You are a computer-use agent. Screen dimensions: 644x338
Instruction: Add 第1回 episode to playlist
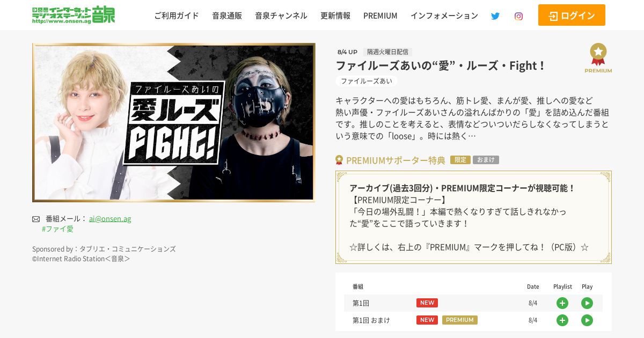(x=562, y=303)
